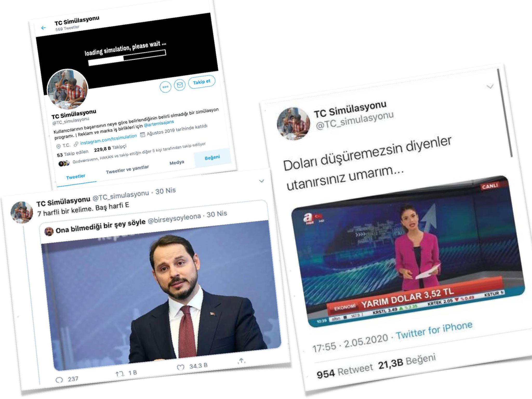532x399 pixels.
Task: Expand the chevron menu on 30 Nis tweet
Action: point(262,181)
